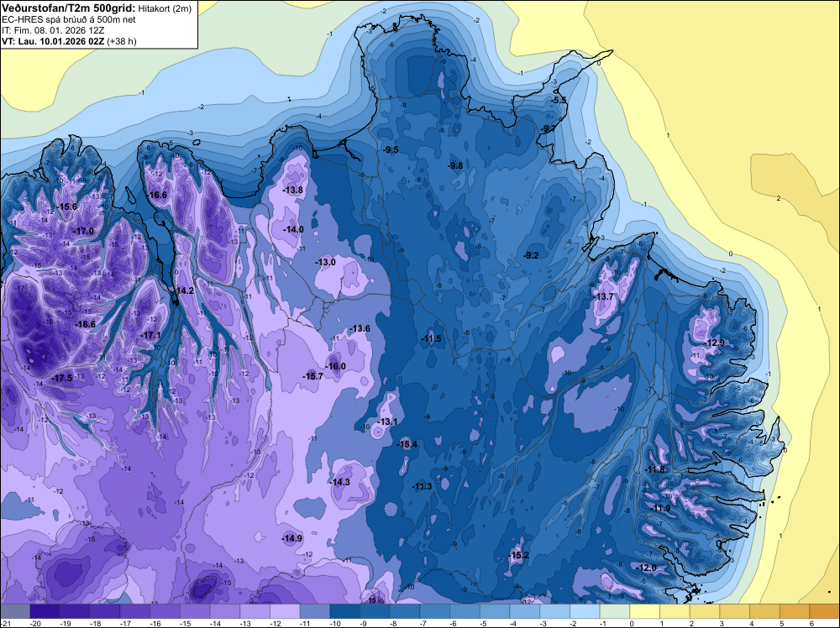Click the -11.8 temperature value
840x628 pixels.
(x=654, y=469)
